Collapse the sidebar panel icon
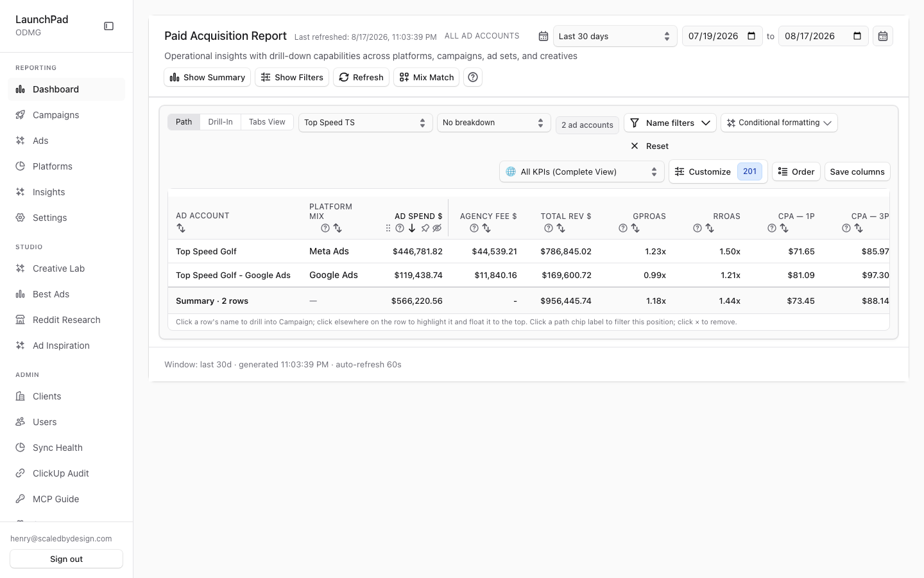 coord(109,26)
